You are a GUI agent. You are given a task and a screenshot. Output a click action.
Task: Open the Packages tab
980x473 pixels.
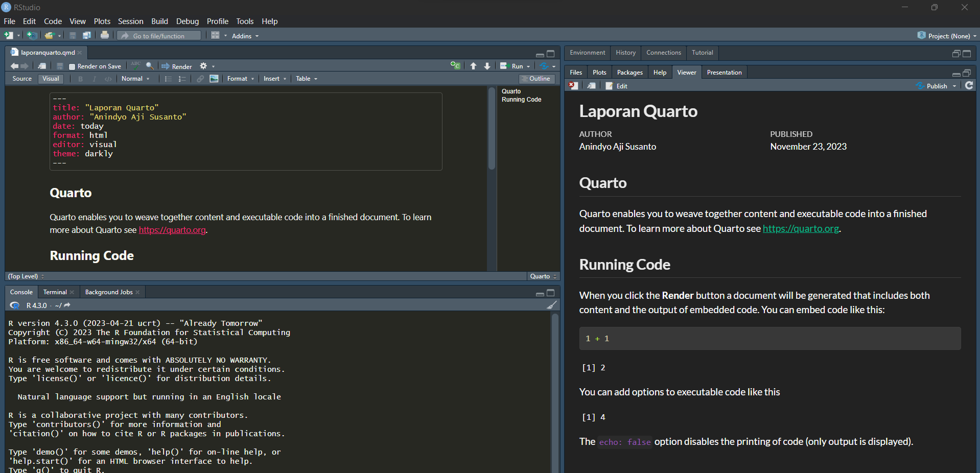629,73
